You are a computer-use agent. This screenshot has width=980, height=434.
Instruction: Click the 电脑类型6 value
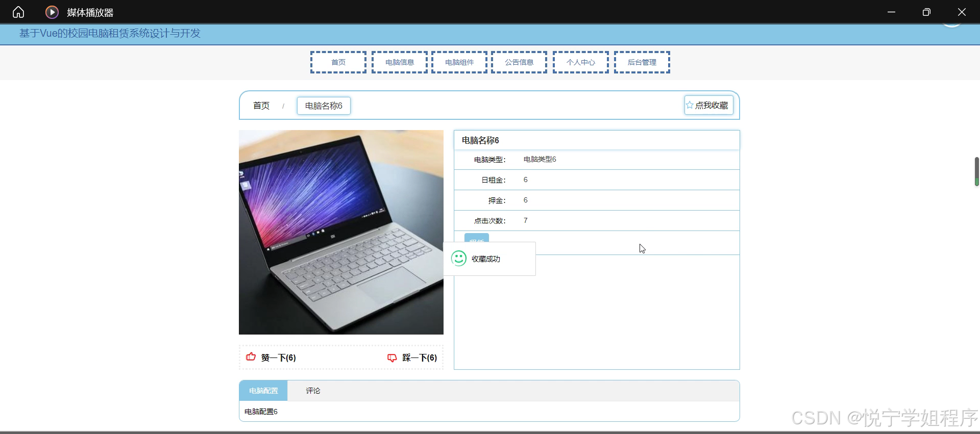[x=540, y=159]
